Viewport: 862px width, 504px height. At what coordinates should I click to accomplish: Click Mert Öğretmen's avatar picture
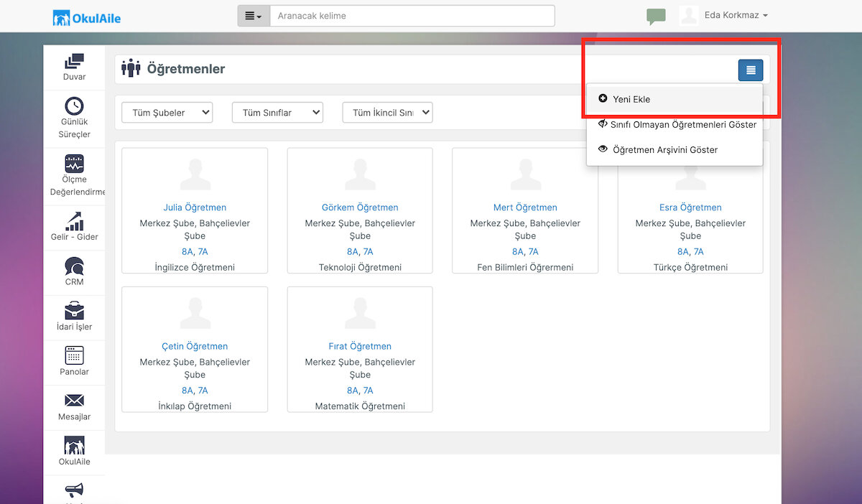(525, 174)
